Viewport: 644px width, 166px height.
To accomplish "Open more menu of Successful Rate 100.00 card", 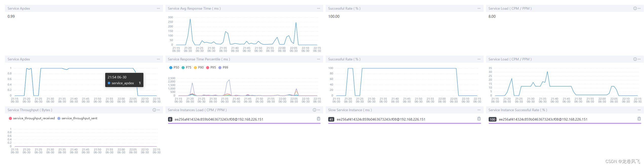I will (x=479, y=8).
